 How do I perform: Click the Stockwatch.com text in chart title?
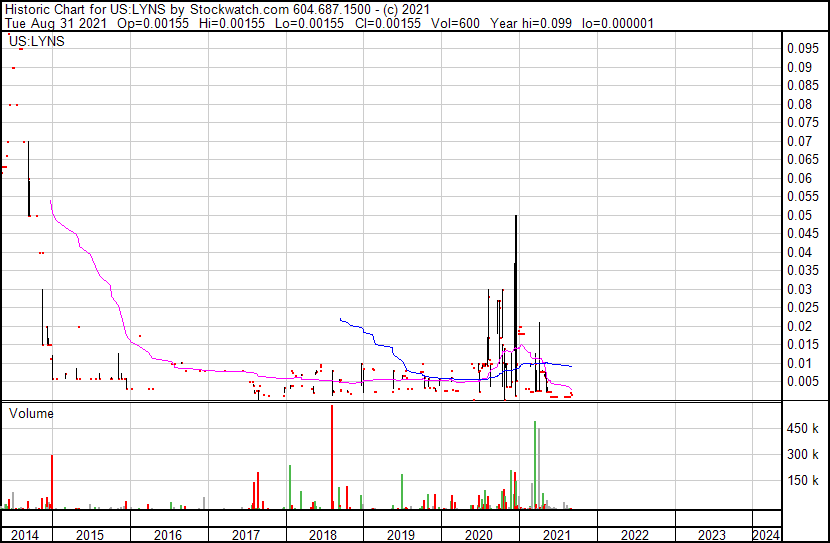(240, 9)
